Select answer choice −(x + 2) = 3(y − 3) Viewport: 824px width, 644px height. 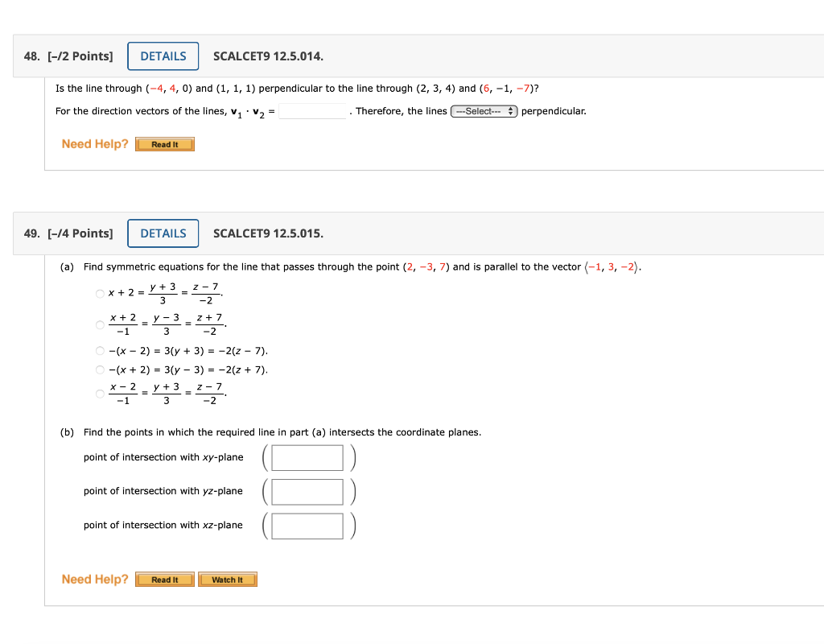(98, 369)
